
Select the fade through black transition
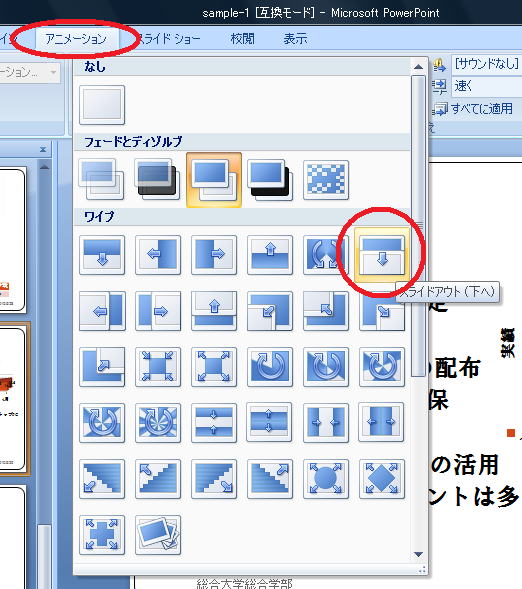click(x=158, y=180)
